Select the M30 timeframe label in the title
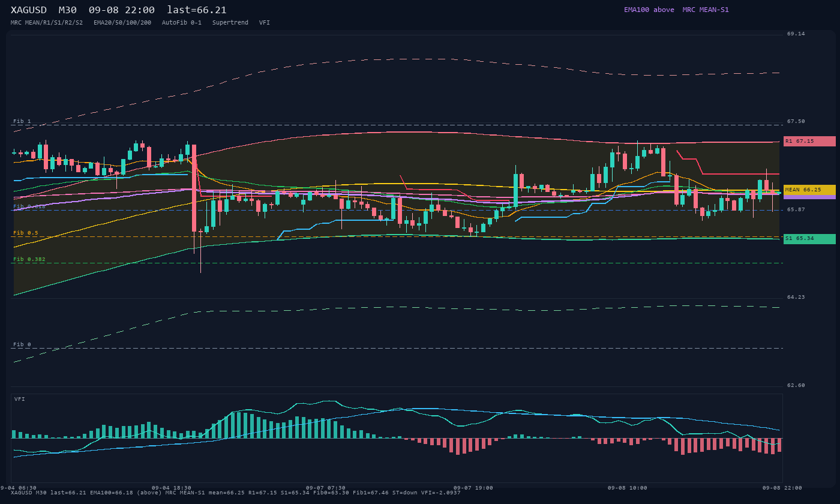 pos(68,10)
